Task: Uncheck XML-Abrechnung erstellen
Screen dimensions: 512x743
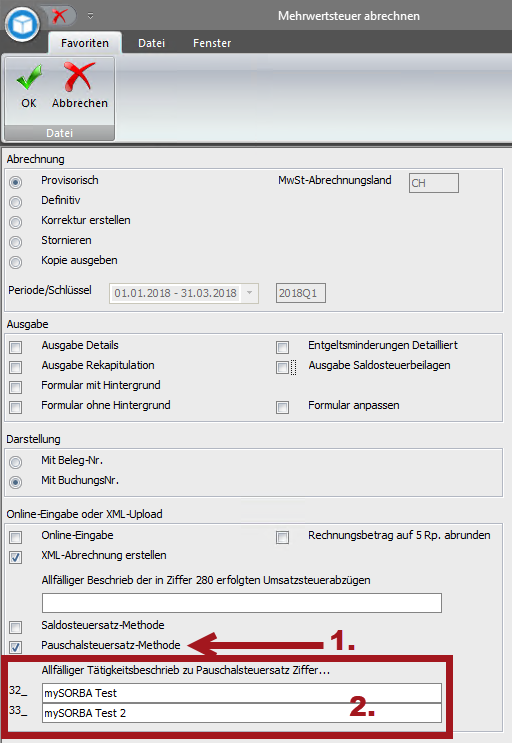Action: tap(16, 557)
